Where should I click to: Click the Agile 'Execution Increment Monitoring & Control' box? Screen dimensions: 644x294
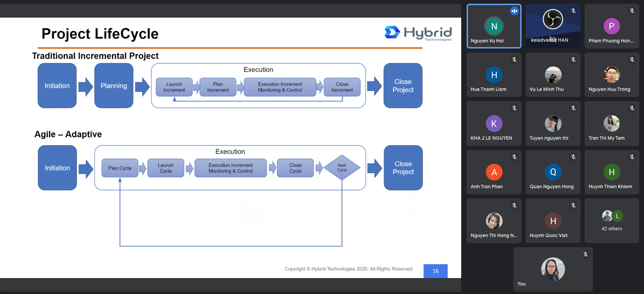coord(231,168)
